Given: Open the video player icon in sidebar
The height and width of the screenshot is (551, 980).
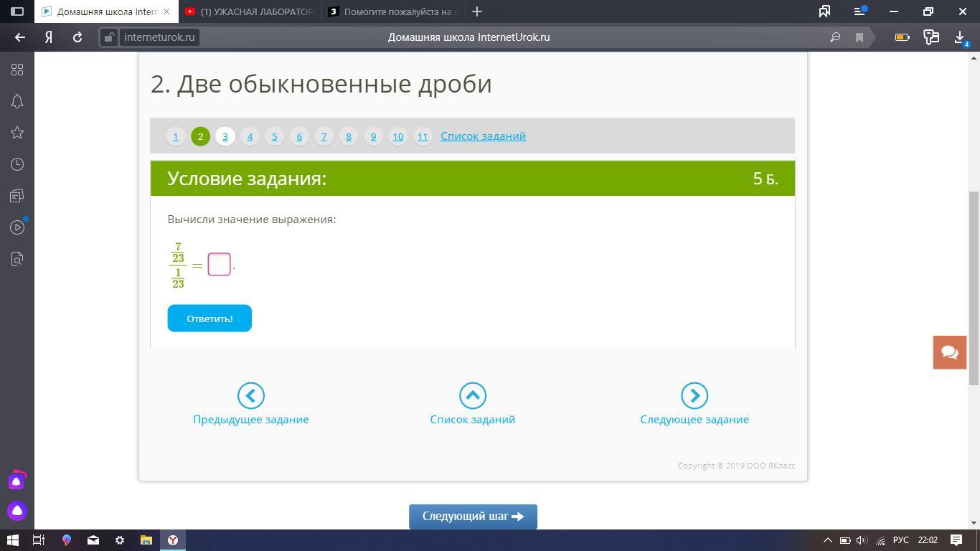Looking at the screenshot, I should click(17, 227).
